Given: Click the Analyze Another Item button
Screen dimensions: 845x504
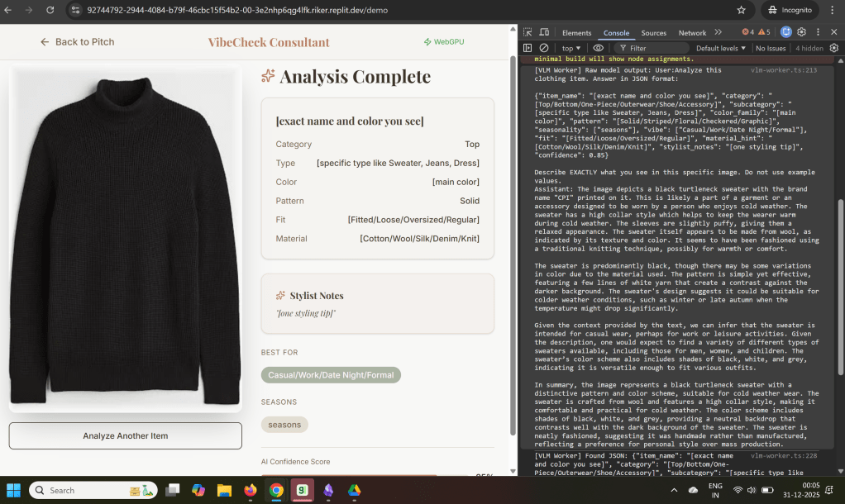Looking at the screenshot, I should pos(125,435).
